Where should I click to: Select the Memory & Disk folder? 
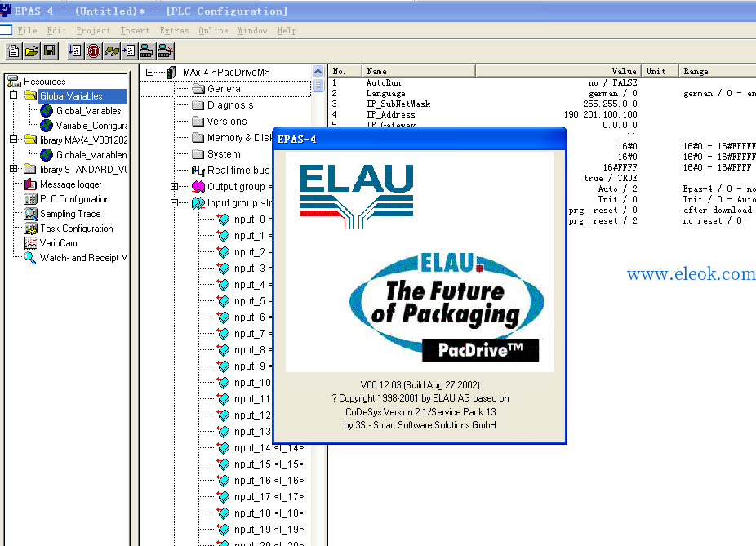pyautogui.click(x=232, y=138)
